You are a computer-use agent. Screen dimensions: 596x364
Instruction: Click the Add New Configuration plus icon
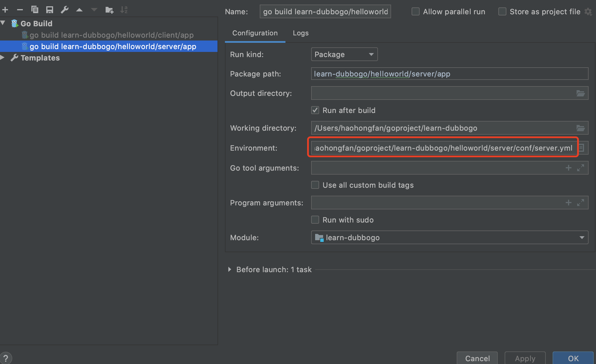click(5, 10)
